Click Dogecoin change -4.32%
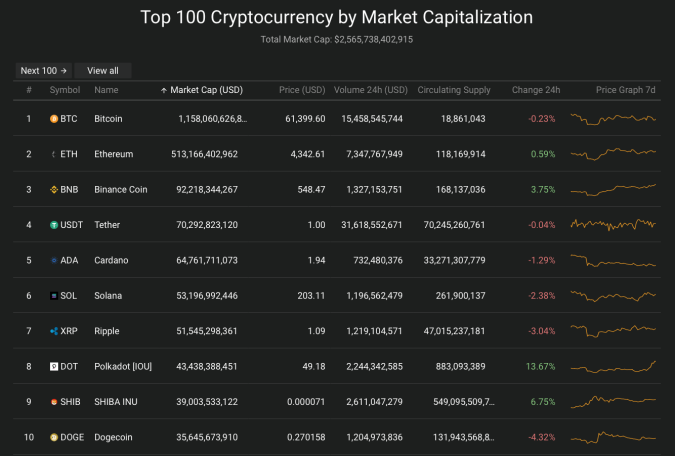Screen dimensions: 675x456 pos(542,437)
